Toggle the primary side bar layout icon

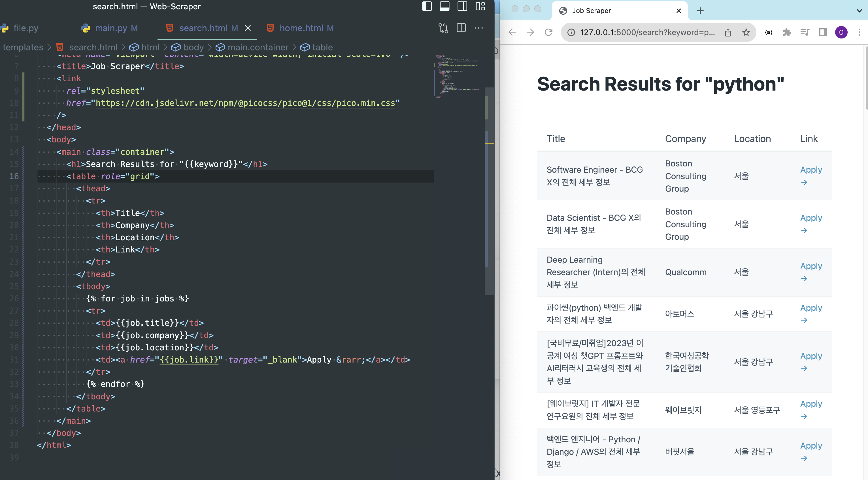click(427, 7)
